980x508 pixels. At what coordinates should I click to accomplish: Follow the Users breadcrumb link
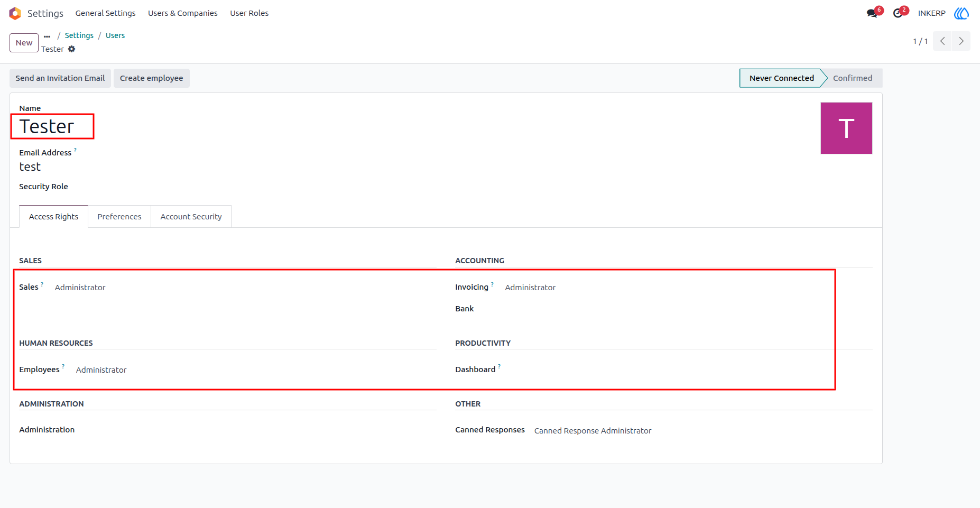[115, 35]
